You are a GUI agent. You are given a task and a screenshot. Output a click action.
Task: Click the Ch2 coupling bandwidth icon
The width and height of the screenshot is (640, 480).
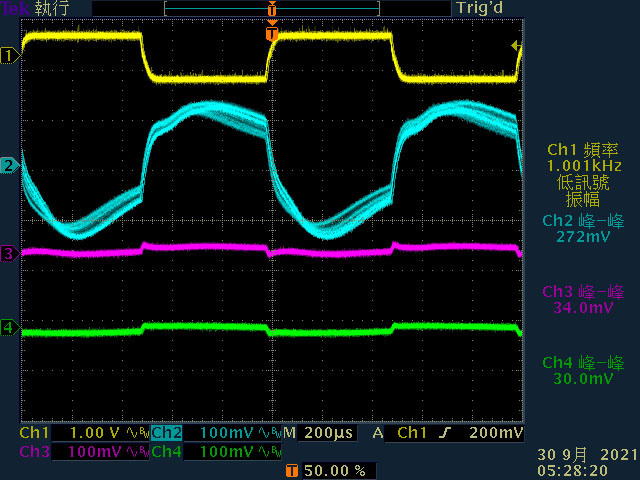coord(270,433)
